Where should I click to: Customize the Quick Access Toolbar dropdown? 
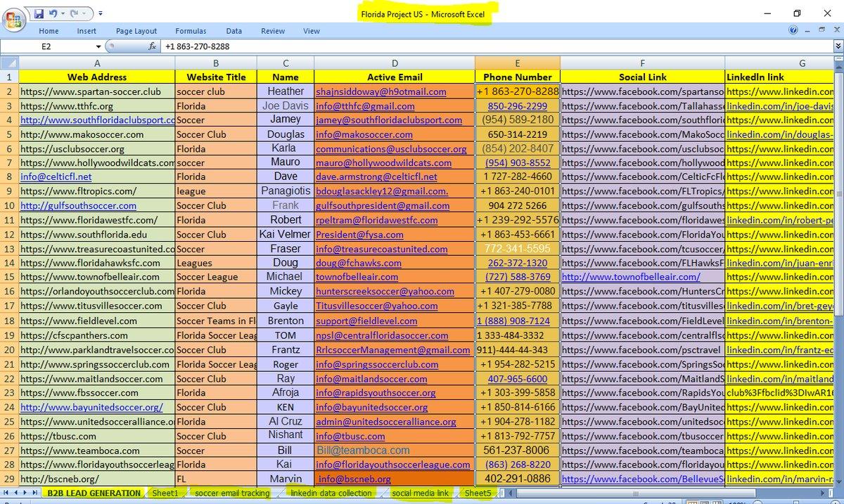[x=100, y=13]
